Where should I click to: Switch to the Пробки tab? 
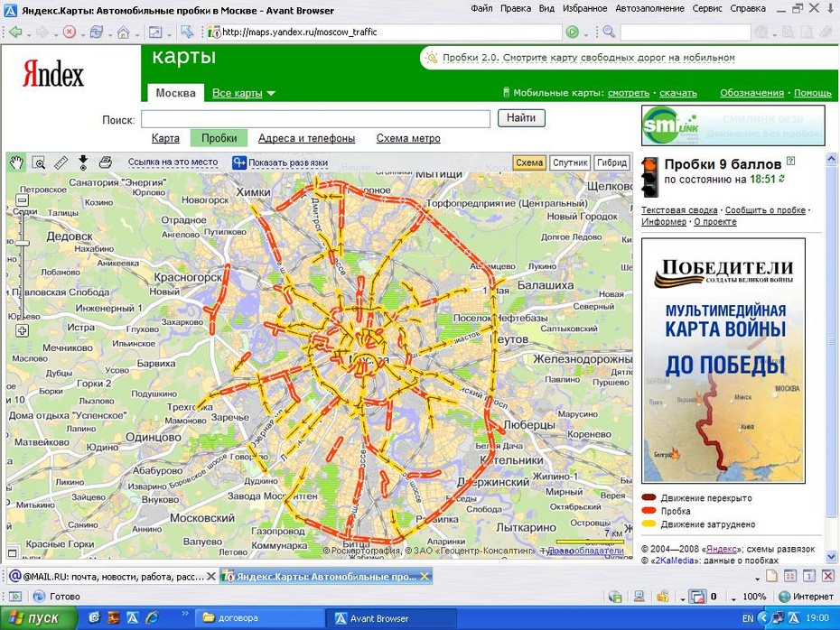[x=219, y=138]
